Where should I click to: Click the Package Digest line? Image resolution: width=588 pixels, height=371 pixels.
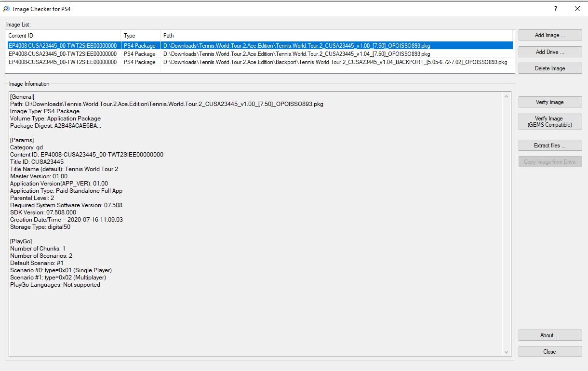click(56, 126)
